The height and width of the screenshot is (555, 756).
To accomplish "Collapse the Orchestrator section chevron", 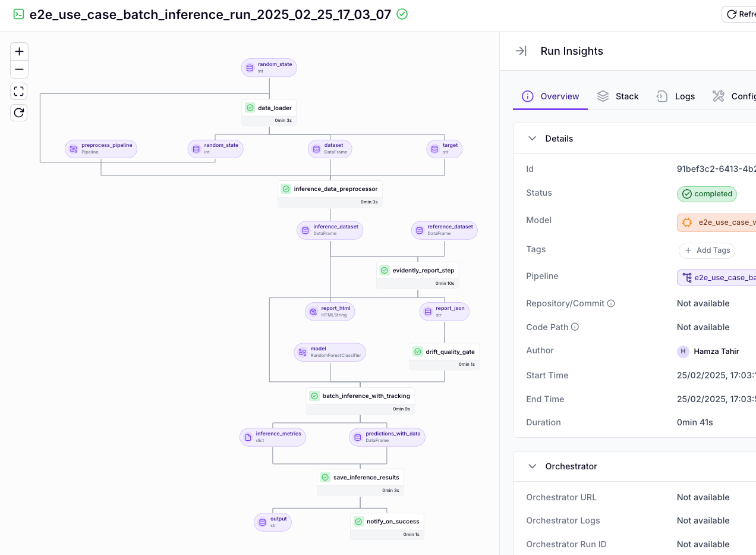I will coord(532,466).
